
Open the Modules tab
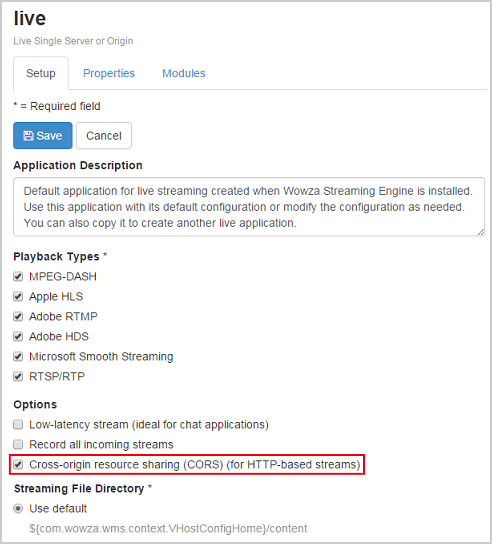[184, 73]
